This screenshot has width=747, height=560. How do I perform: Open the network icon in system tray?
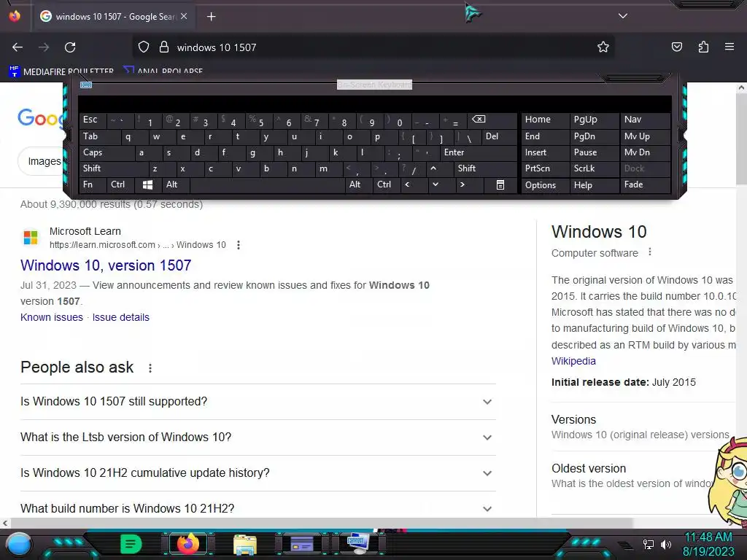tap(649, 544)
